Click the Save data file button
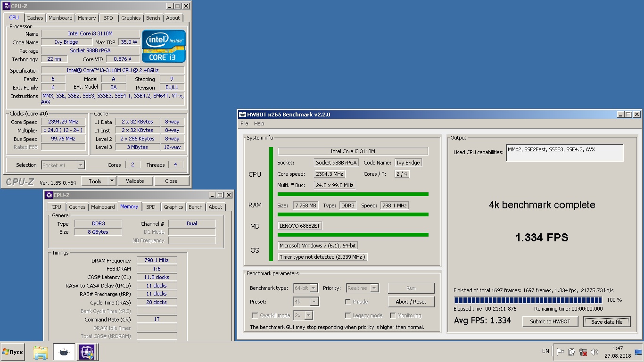 pos(607,322)
